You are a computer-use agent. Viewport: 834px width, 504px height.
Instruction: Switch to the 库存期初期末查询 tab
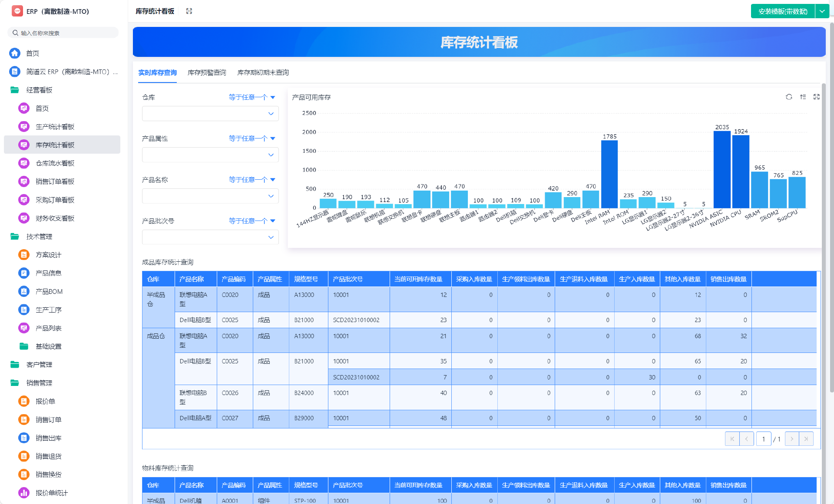pyautogui.click(x=263, y=72)
